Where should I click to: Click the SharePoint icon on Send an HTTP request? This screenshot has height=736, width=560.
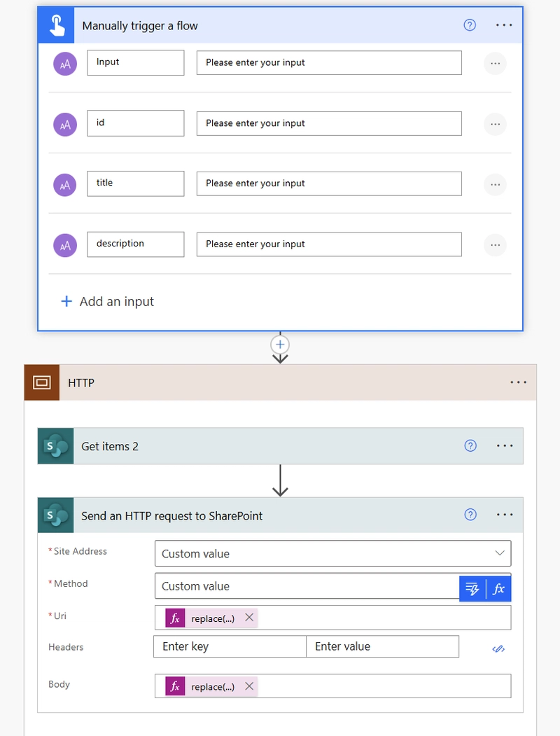(x=56, y=515)
